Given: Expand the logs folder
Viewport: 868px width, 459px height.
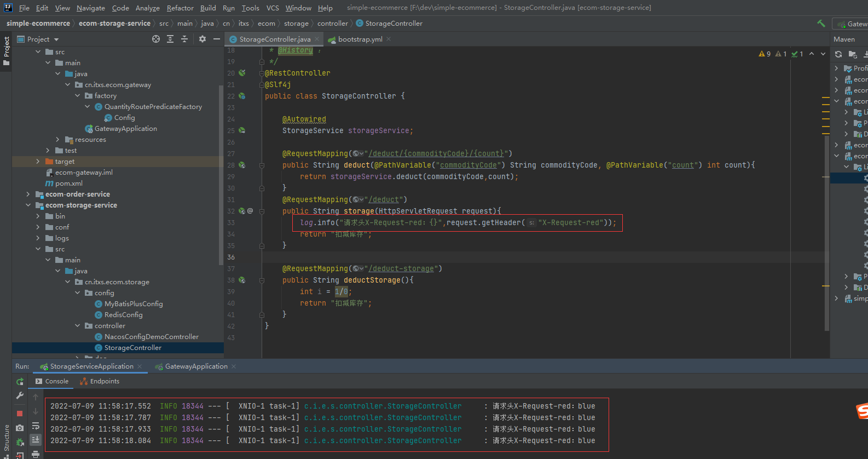Looking at the screenshot, I should pyautogui.click(x=38, y=238).
